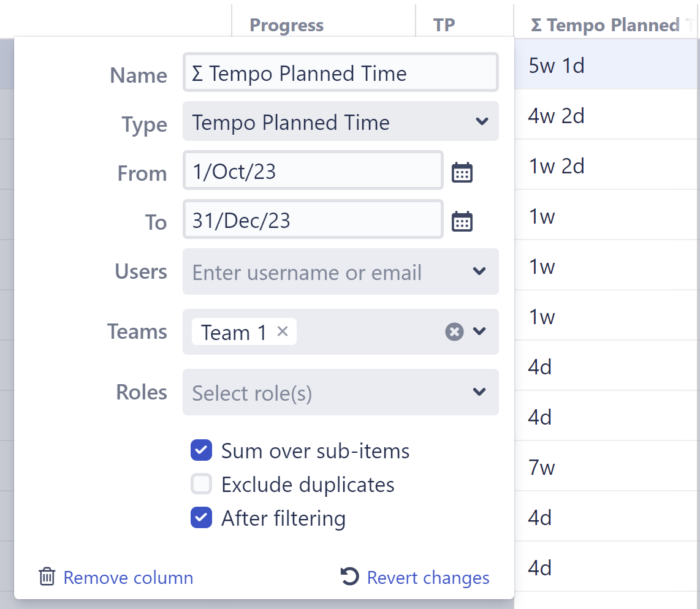This screenshot has width=700, height=609.
Task: Expand the Teams selection dropdown
Action: pyautogui.click(x=479, y=331)
